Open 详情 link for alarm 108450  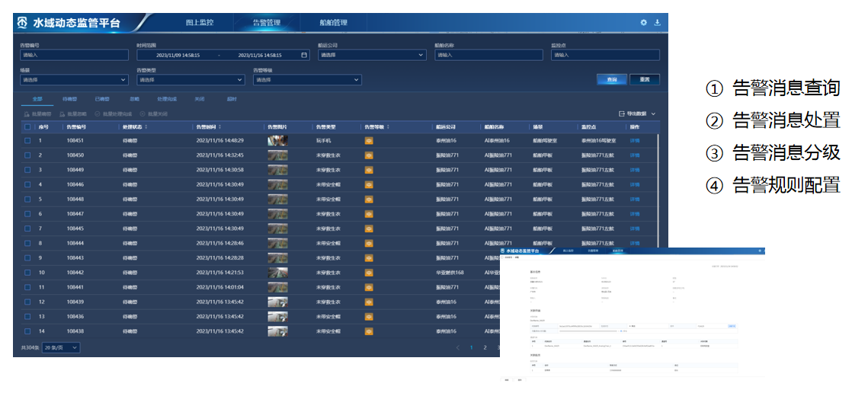coord(635,155)
